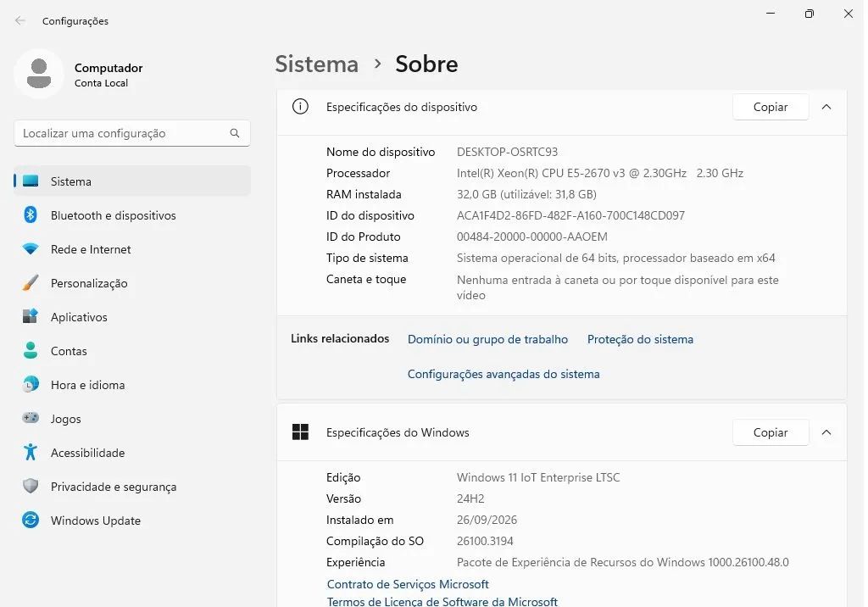Click the Jogos gamepad icon
Image resolution: width=868 pixels, height=607 pixels.
point(31,418)
